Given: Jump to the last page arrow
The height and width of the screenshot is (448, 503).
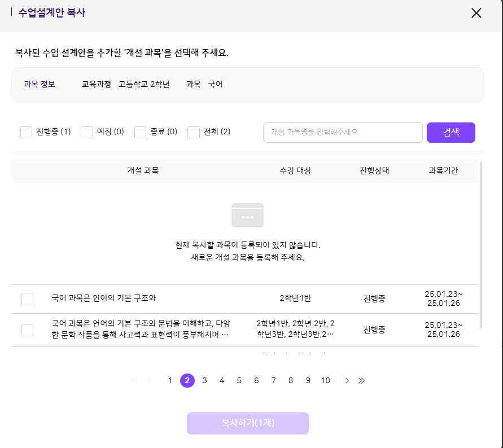Looking at the screenshot, I should pos(362,381).
